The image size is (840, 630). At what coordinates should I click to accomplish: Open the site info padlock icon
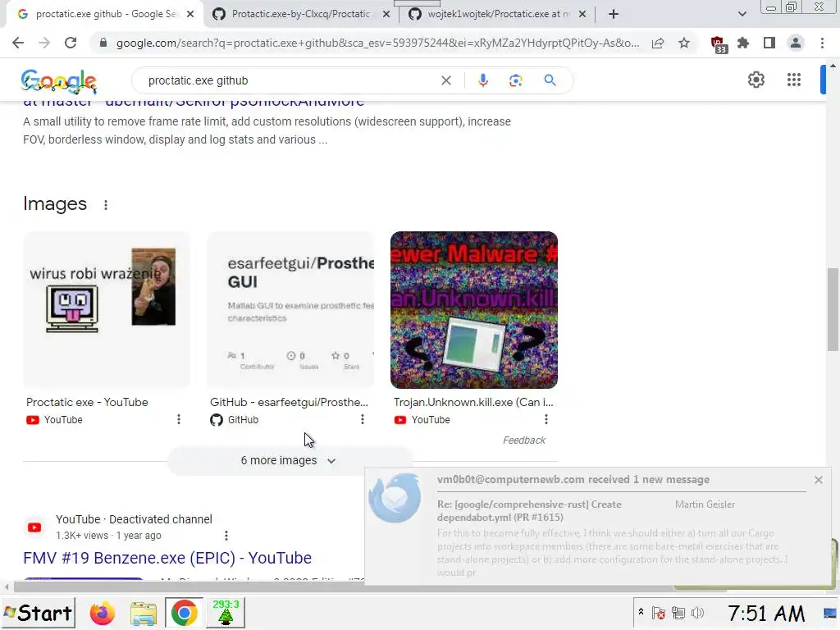[103, 43]
